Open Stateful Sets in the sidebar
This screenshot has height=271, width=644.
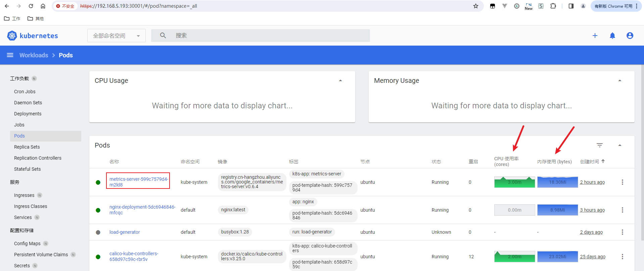28,169
